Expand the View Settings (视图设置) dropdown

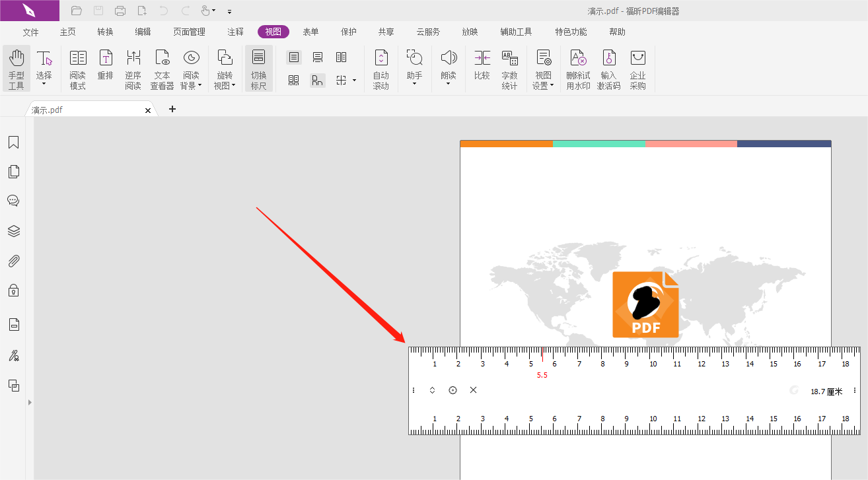point(552,86)
